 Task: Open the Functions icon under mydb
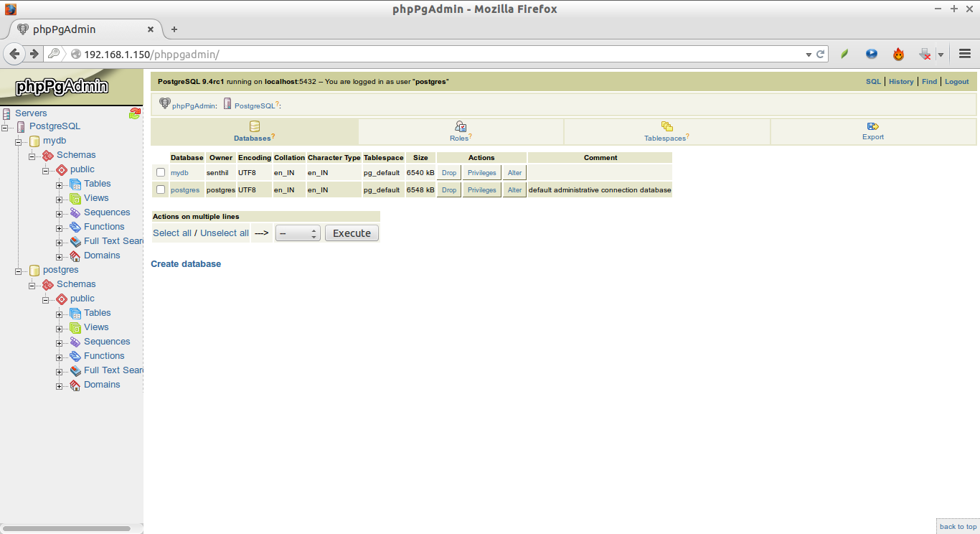(75, 227)
